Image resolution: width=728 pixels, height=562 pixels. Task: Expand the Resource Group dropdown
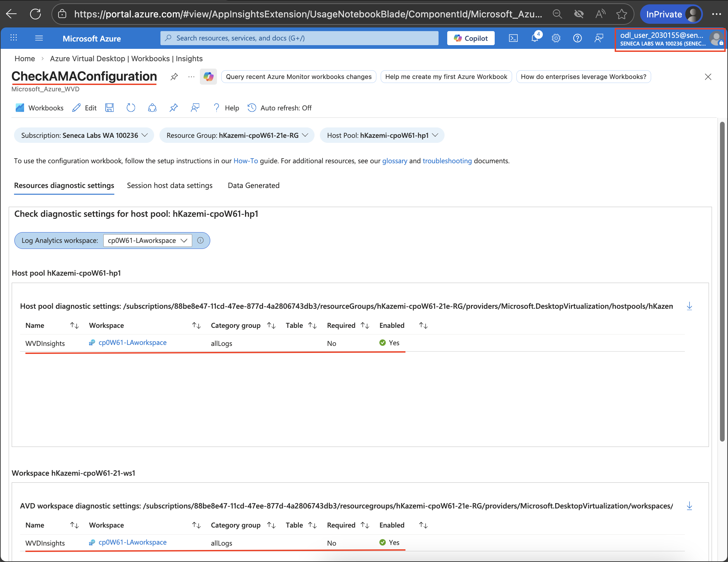[x=237, y=135]
